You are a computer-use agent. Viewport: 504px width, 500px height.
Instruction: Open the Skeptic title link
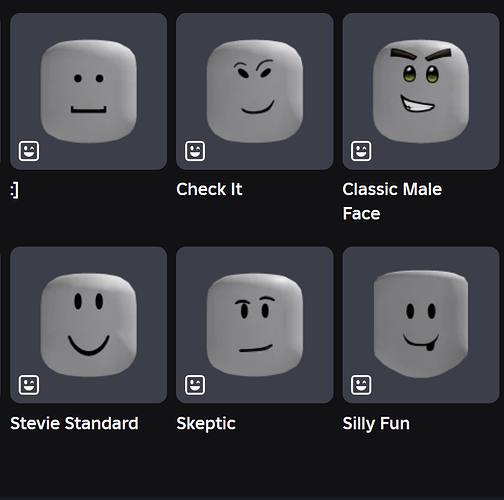click(x=206, y=424)
